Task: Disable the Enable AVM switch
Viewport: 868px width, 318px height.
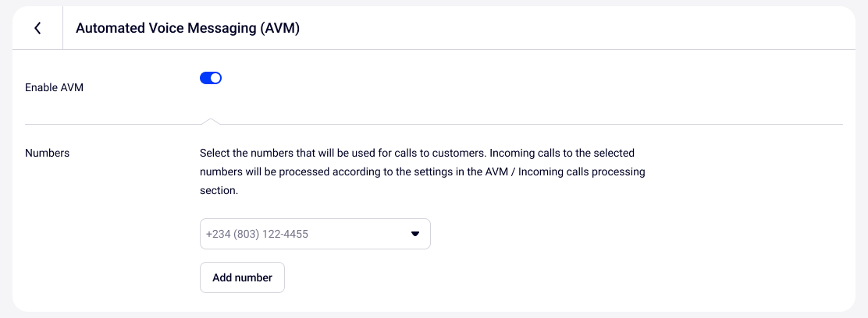Action: click(x=211, y=78)
